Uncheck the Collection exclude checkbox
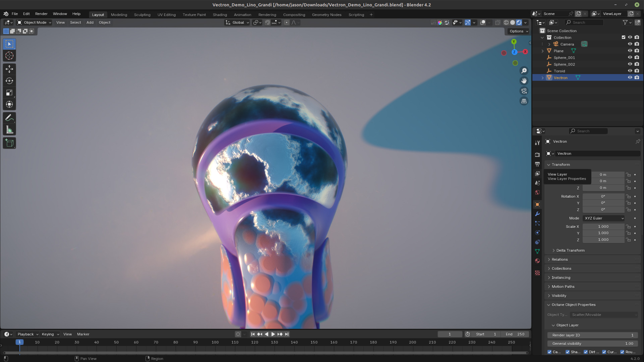Screen dimensions: 644x362 [623, 37]
